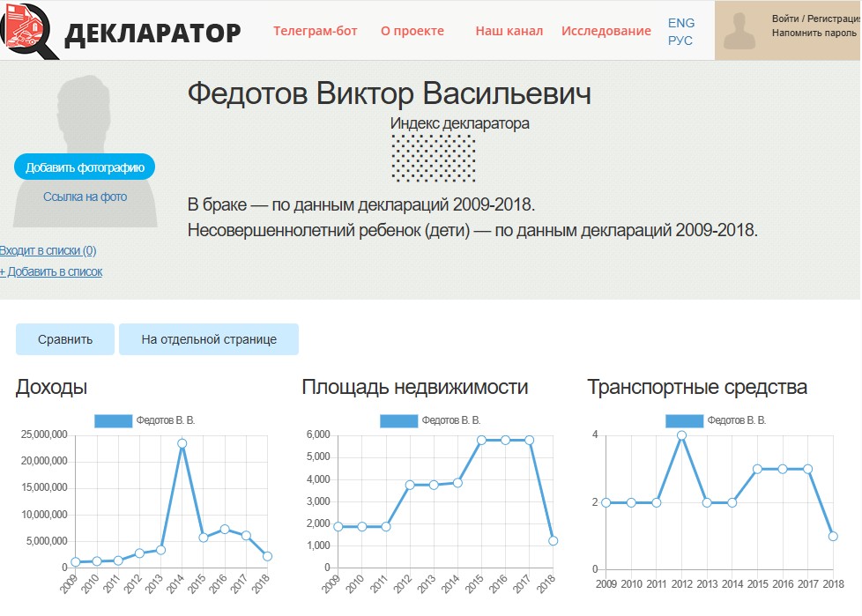This screenshot has height=616, width=862.
Task: Click the 6,000 axis label in Площадь недвижимости
Action: (x=318, y=434)
